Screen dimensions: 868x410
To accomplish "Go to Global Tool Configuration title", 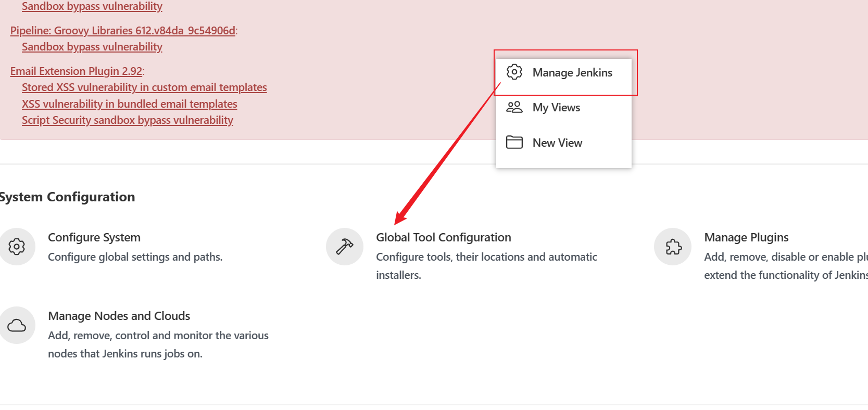I will click(x=444, y=237).
